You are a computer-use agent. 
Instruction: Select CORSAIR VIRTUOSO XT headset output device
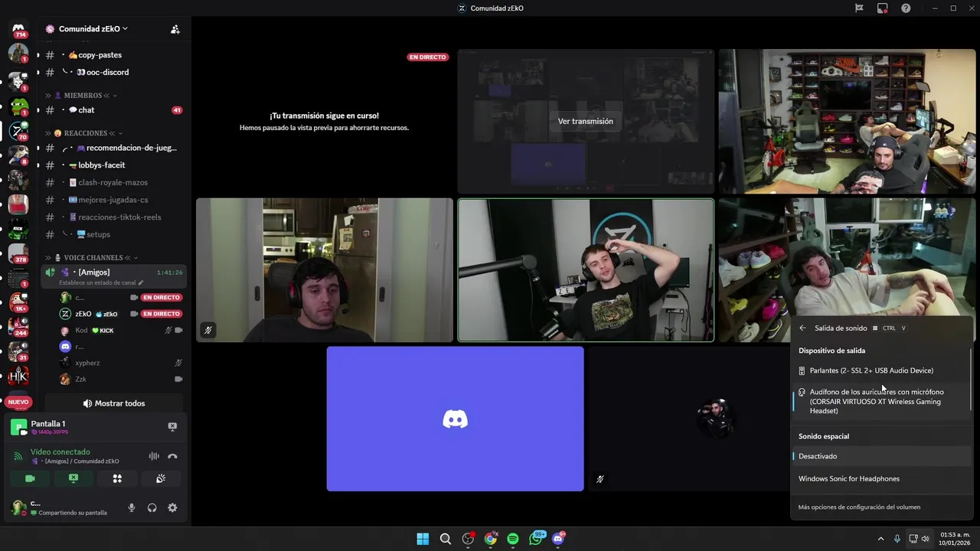(x=881, y=401)
